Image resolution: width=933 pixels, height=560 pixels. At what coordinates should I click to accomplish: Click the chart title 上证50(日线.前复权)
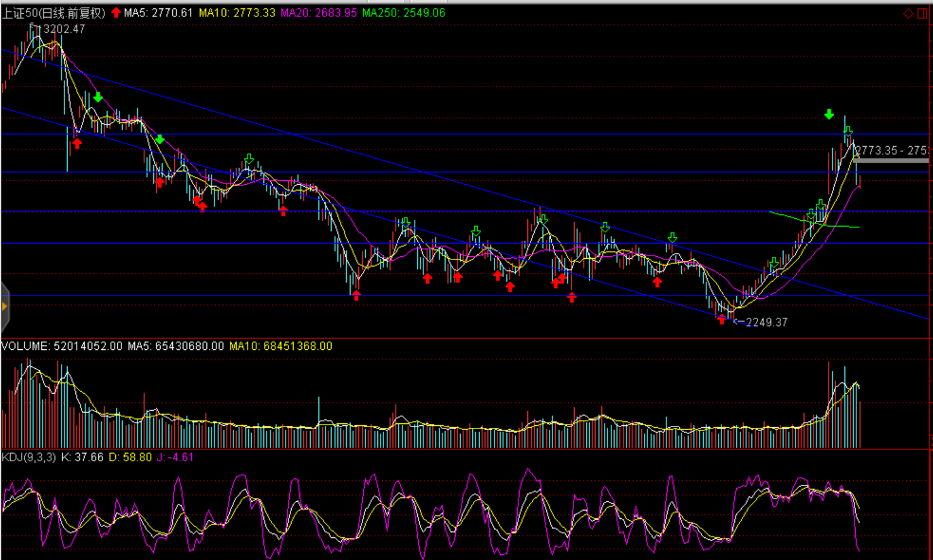point(54,13)
